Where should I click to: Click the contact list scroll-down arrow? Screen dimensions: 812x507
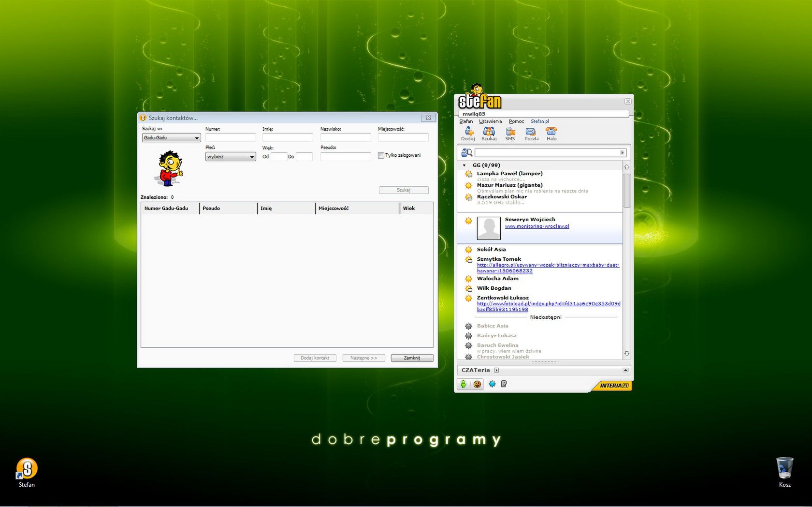tap(627, 354)
